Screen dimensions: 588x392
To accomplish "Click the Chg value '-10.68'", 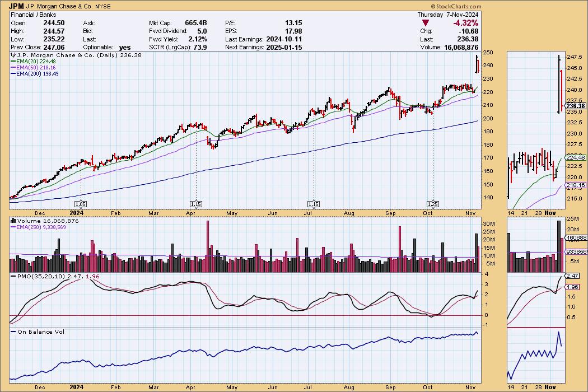I will click(469, 31).
